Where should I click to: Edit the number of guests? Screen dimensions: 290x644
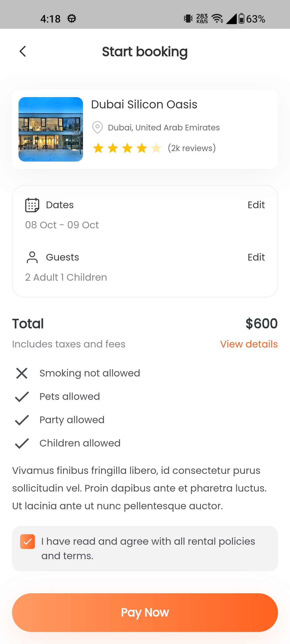tap(256, 257)
